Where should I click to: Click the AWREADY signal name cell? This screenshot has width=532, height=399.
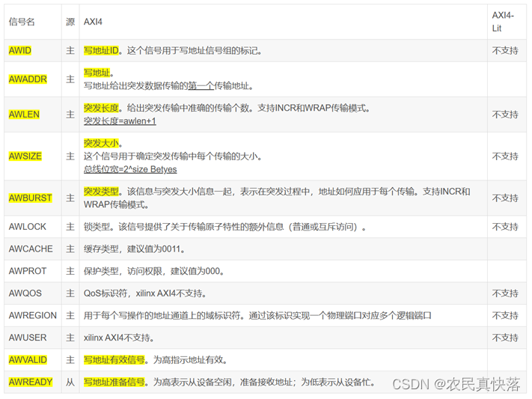click(x=30, y=382)
